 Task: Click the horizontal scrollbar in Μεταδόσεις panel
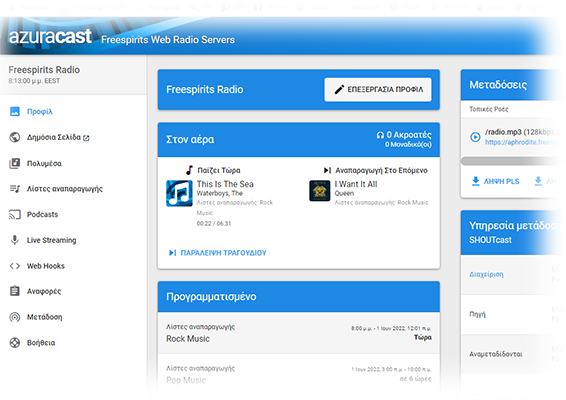513,161
